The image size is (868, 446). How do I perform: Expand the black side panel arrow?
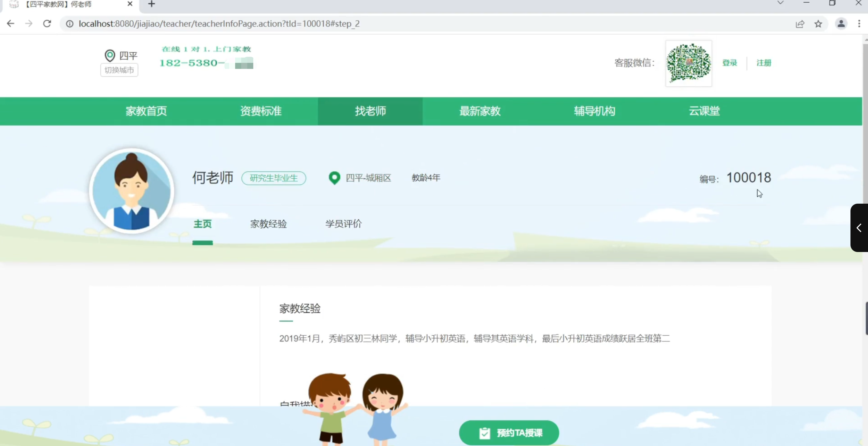(859, 228)
